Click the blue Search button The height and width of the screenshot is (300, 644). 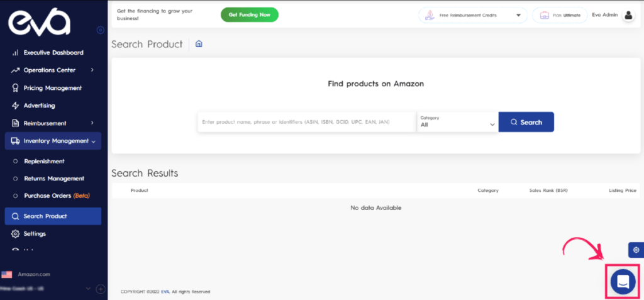[x=526, y=122]
